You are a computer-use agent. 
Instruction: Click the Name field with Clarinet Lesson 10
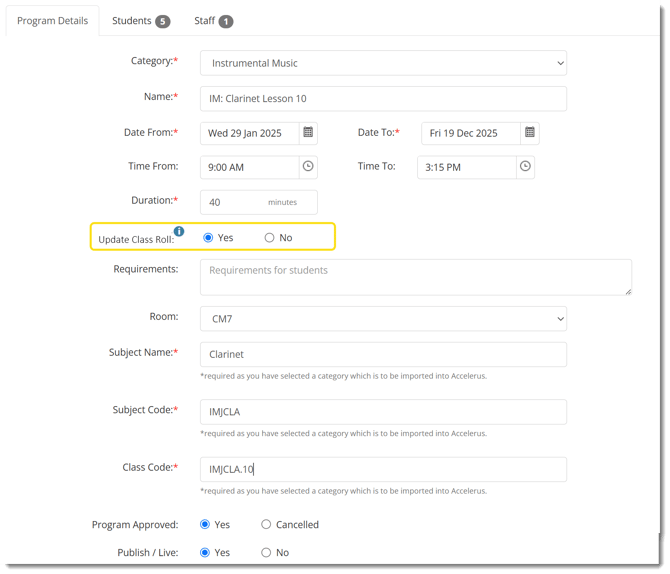[x=383, y=98]
